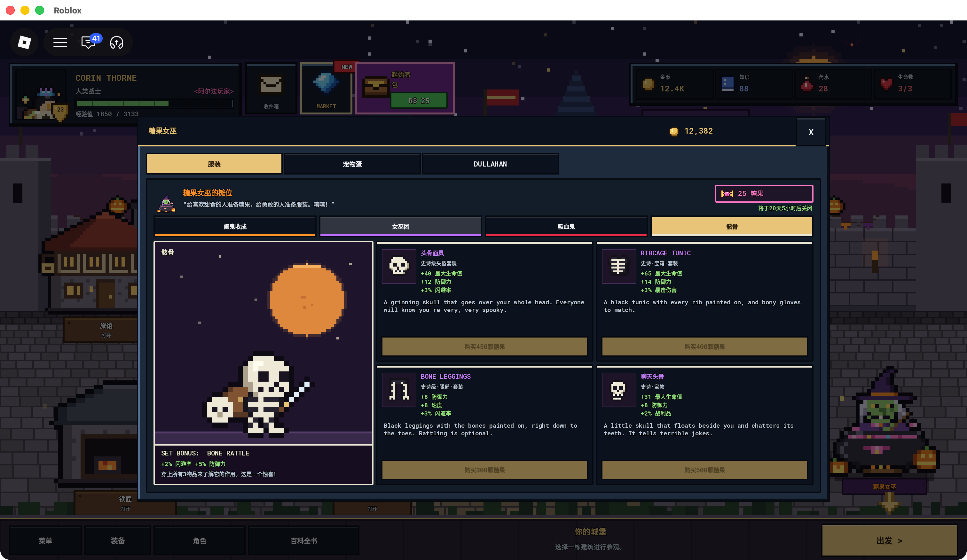Open the 菜单 bottom button

[45, 541]
